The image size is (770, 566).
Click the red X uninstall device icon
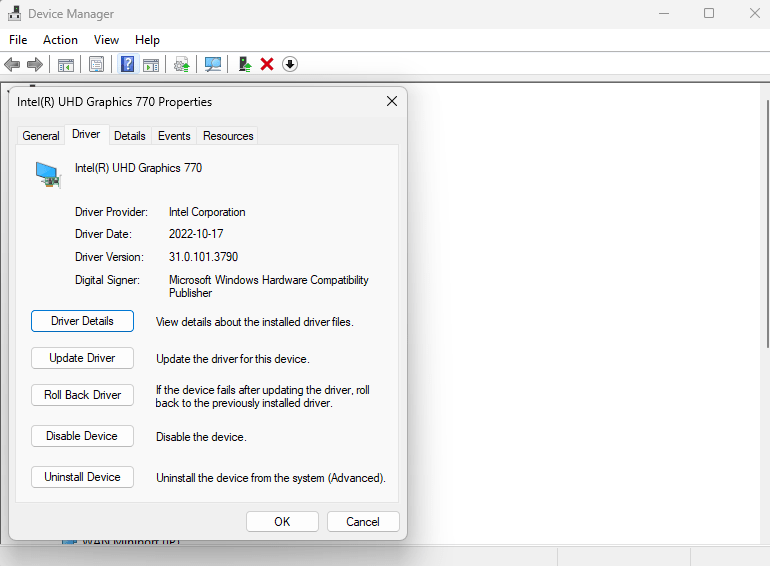(x=267, y=64)
